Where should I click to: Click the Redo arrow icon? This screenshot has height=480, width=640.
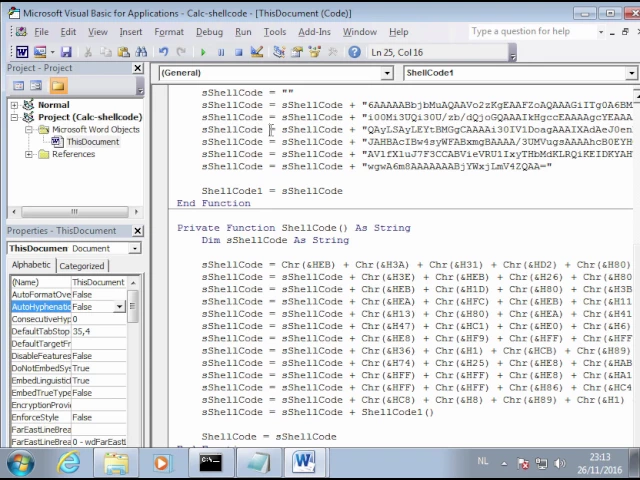tap(181, 52)
